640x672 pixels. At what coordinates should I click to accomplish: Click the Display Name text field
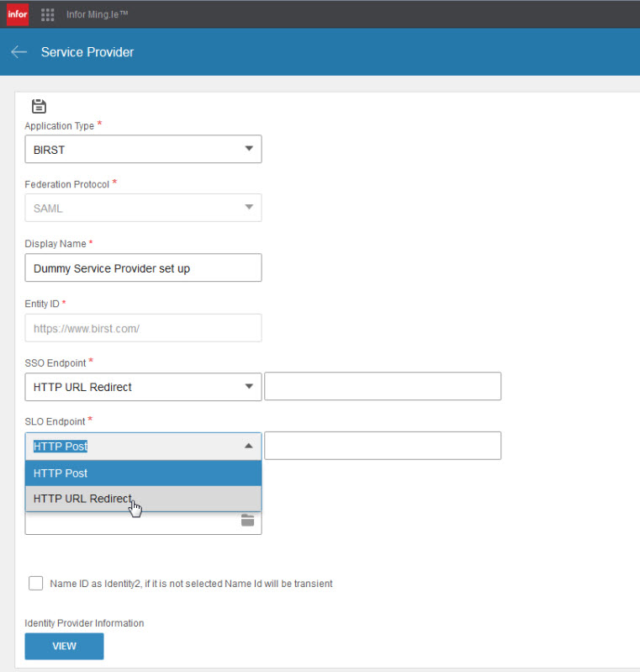tap(143, 267)
